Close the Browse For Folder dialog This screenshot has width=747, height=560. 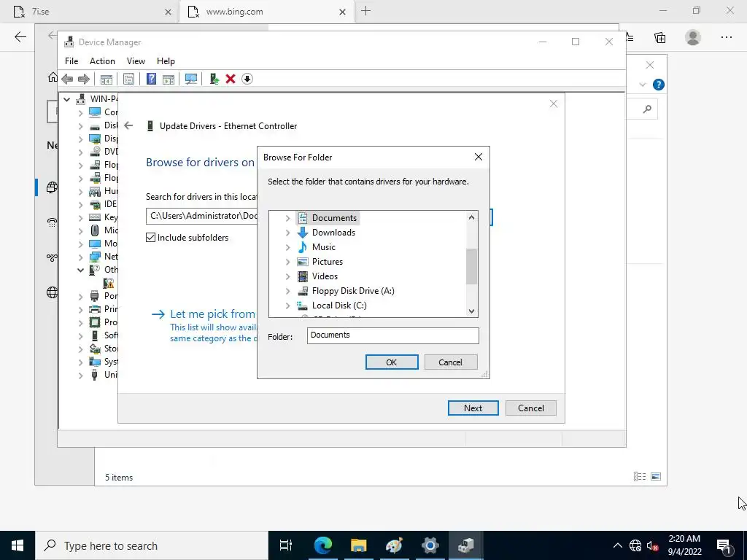point(479,157)
